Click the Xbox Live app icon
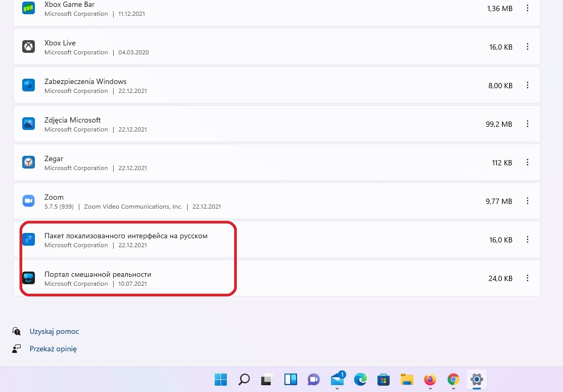 (29, 46)
